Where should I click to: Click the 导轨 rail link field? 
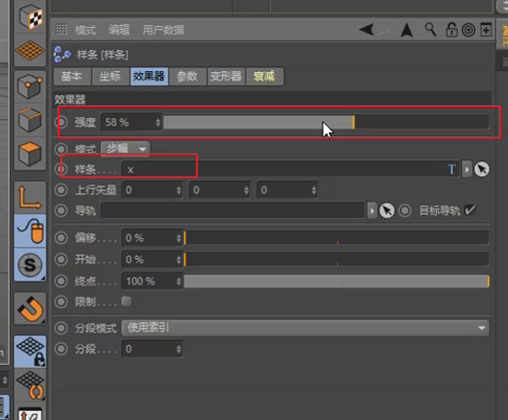point(233,211)
